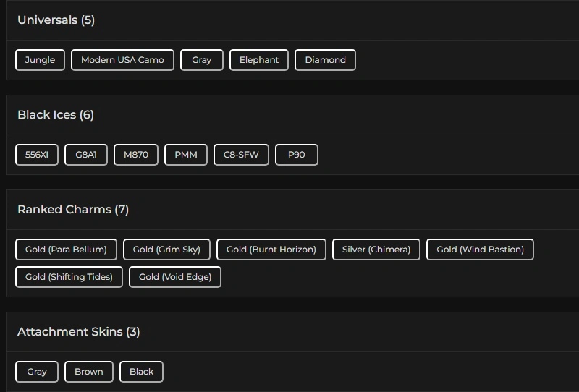
Task: Select the C8-SFW Black Ice tag
Action: click(x=242, y=155)
